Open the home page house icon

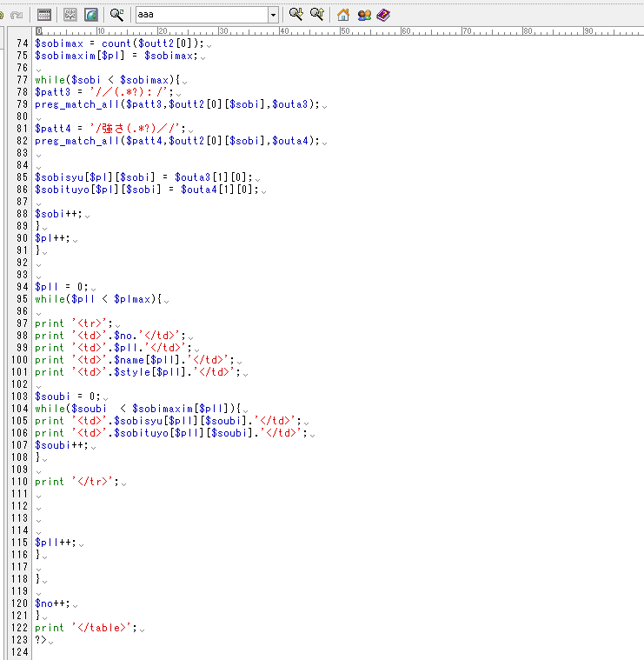tap(342, 15)
